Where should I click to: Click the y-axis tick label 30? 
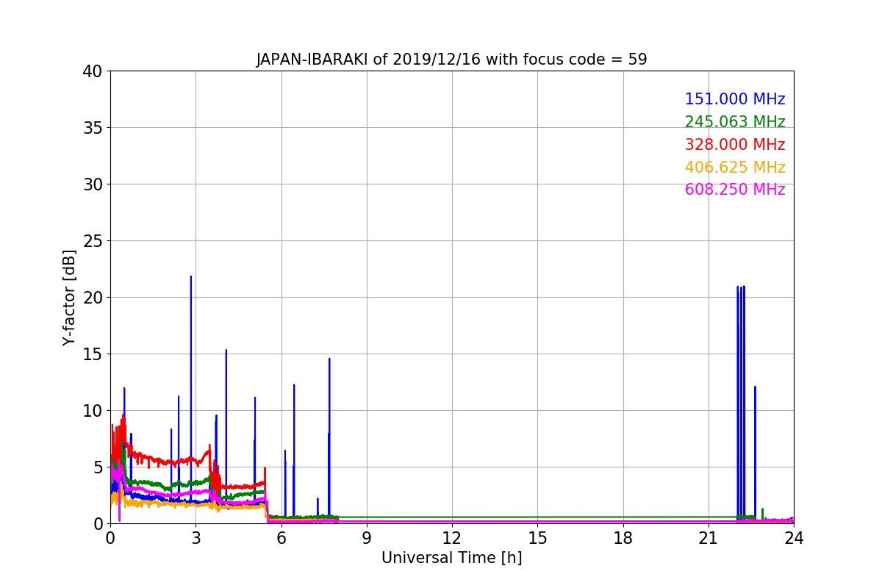click(x=93, y=184)
